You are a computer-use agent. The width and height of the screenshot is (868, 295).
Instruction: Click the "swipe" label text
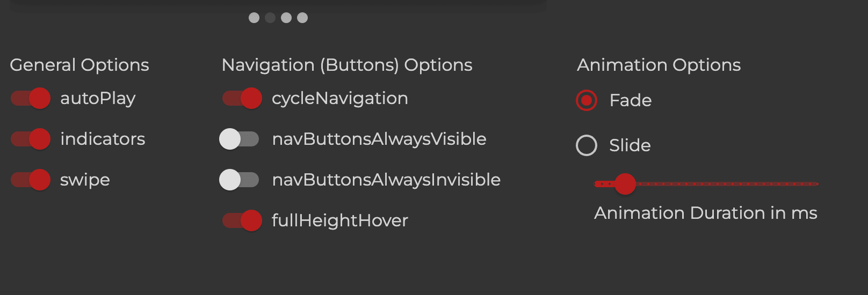85,180
